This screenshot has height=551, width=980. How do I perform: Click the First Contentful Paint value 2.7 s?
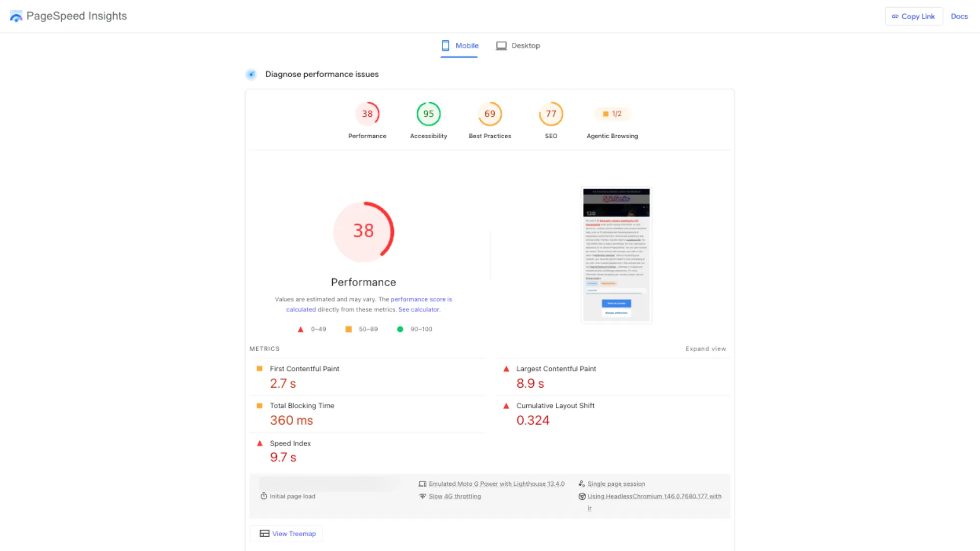click(x=283, y=384)
